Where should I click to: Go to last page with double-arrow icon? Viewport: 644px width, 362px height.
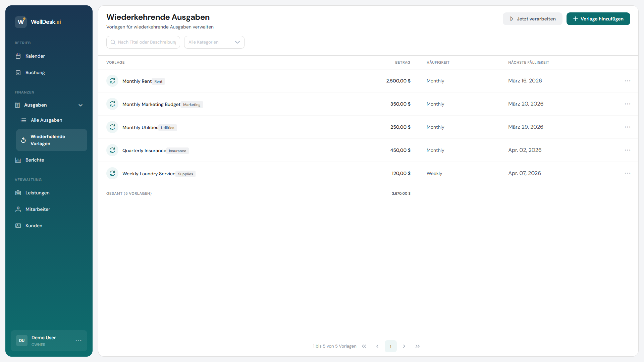pyautogui.click(x=417, y=346)
